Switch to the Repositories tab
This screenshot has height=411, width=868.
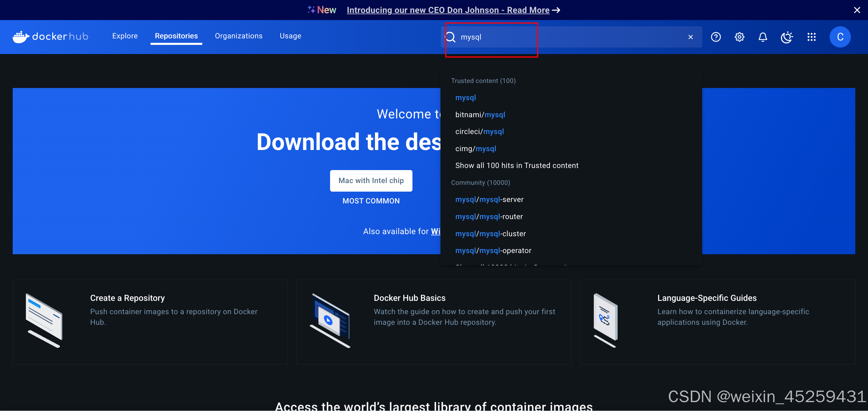176,36
